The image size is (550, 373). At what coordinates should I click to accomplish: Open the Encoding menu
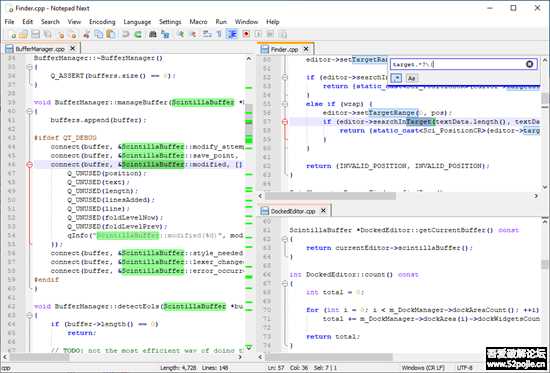[102, 22]
